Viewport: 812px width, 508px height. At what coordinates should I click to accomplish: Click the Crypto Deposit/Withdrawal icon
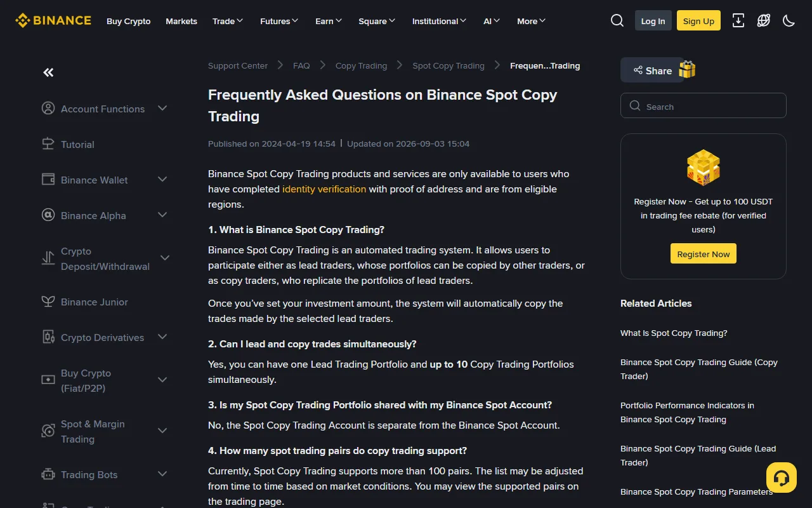48,258
